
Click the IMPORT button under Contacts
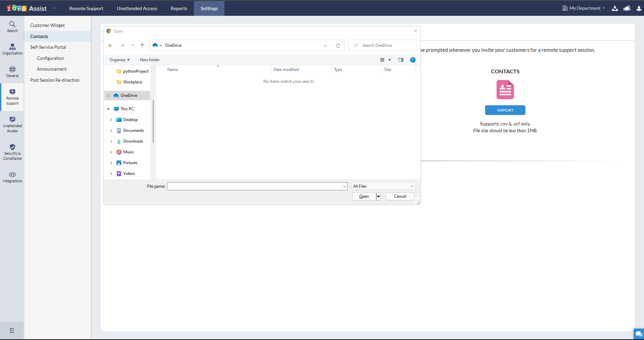(505, 110)
